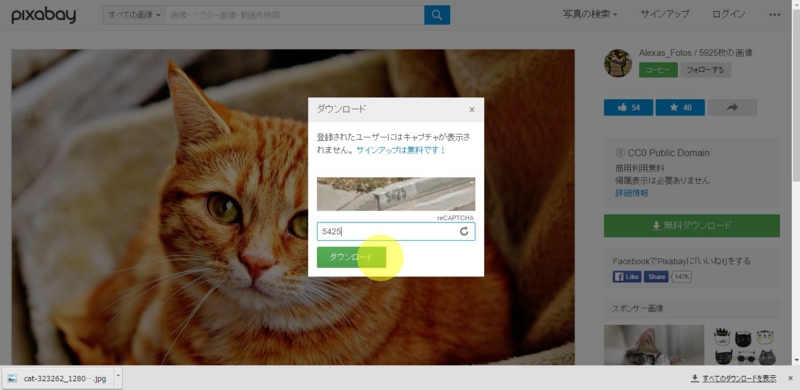Click the green ダウンロード button in dialog
This screenshot has width=800, height=390.
click(351, 257)
